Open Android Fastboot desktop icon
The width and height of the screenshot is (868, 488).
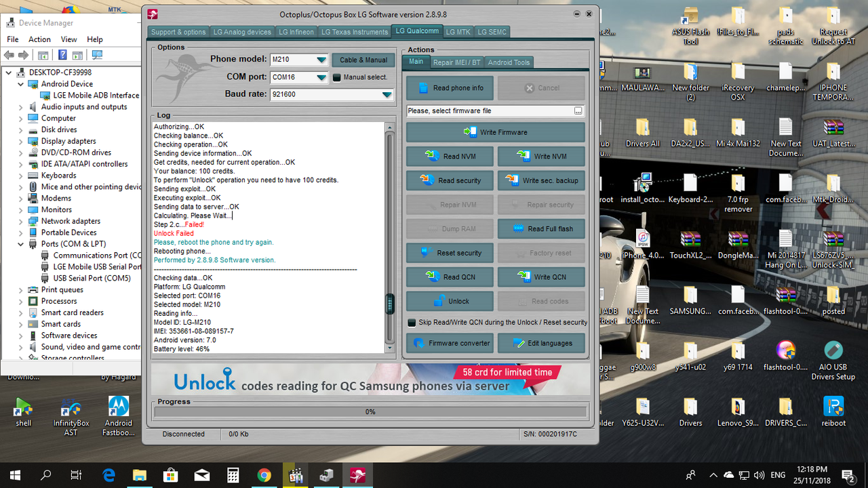119,415
